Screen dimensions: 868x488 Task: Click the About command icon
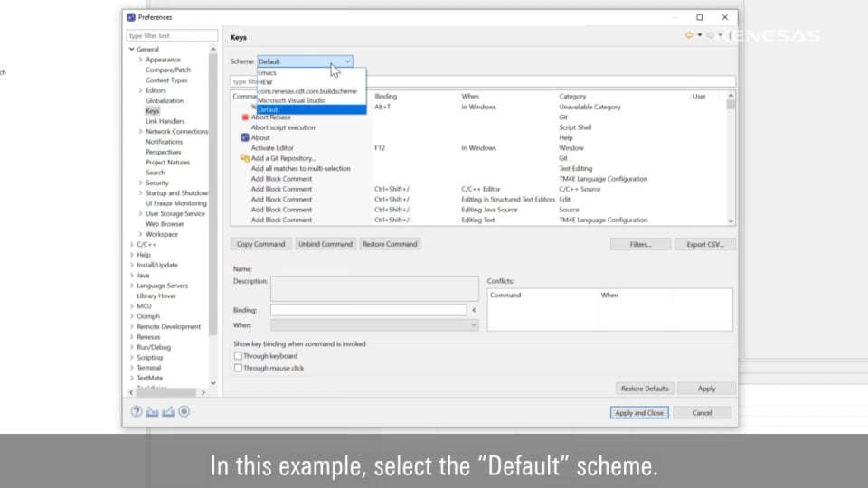click(245, 137)
